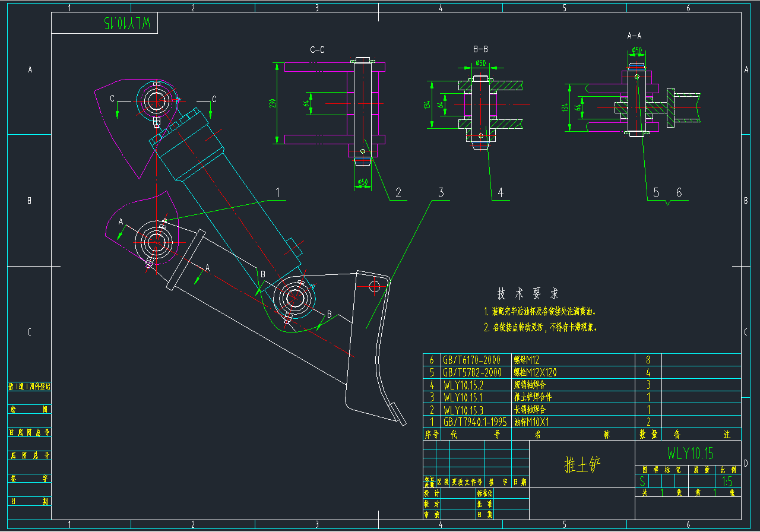Select the section label "B-B" above the view
The height and width of the screenshot is (532, 760).
pyautogui.click(x=480, y=49)
